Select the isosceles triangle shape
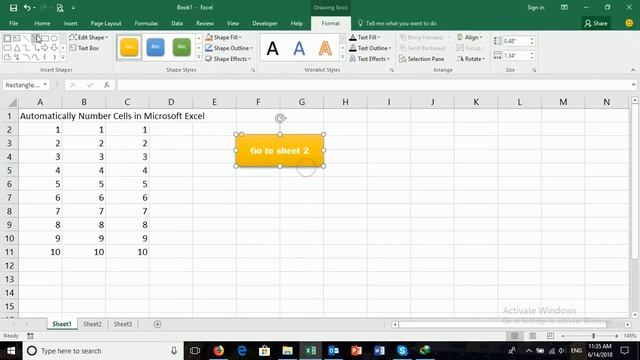Viewport: 640px width, 360px height. [x=17, y=48]
